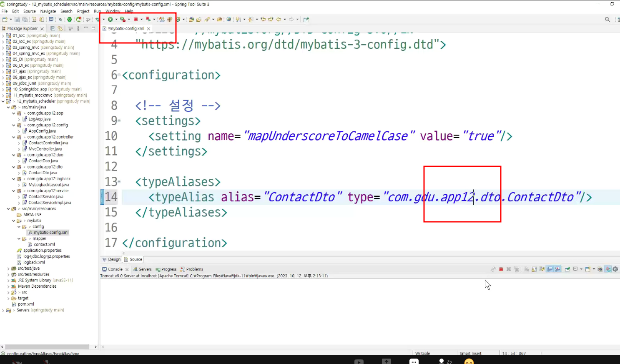Open the Navigate menu
The width and height of the screenshot is (620, 364).
click(x=48, y=11)
